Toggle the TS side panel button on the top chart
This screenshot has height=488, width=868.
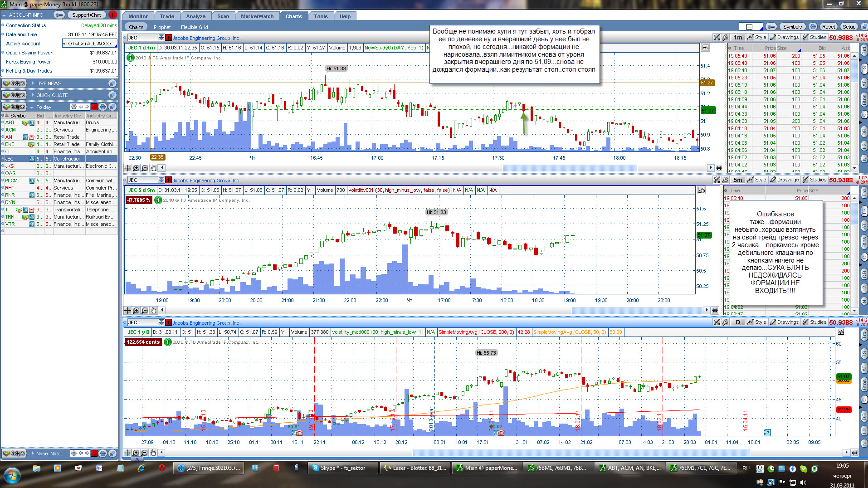(864, 68)
